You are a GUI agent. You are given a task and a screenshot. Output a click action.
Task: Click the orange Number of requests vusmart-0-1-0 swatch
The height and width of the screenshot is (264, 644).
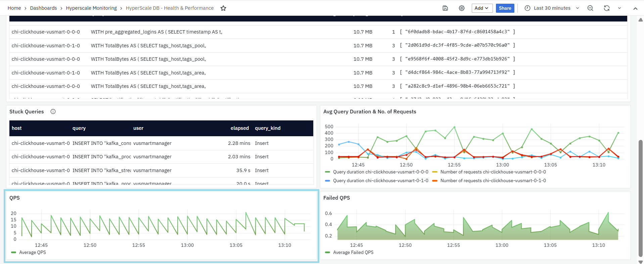[435, 181]
